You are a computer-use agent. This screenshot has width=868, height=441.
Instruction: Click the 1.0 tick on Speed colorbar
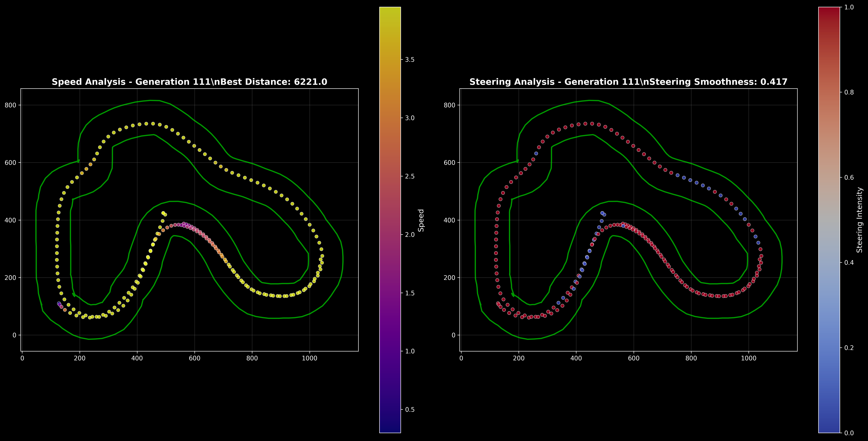[x=410, y=351]
